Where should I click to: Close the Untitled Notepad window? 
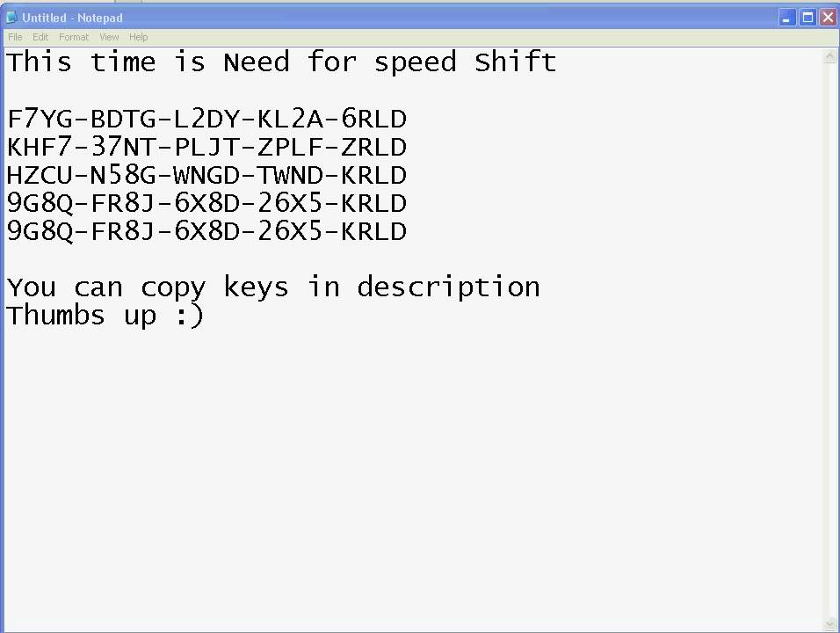point(828,17)
